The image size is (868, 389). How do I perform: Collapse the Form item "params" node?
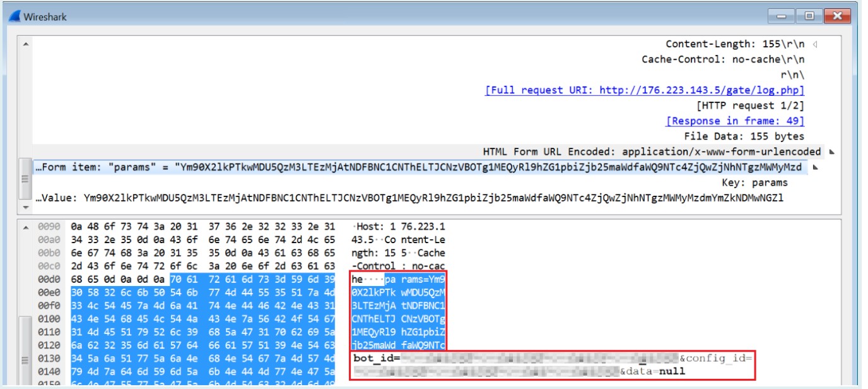pyautogui.click(x=814, y=168)
